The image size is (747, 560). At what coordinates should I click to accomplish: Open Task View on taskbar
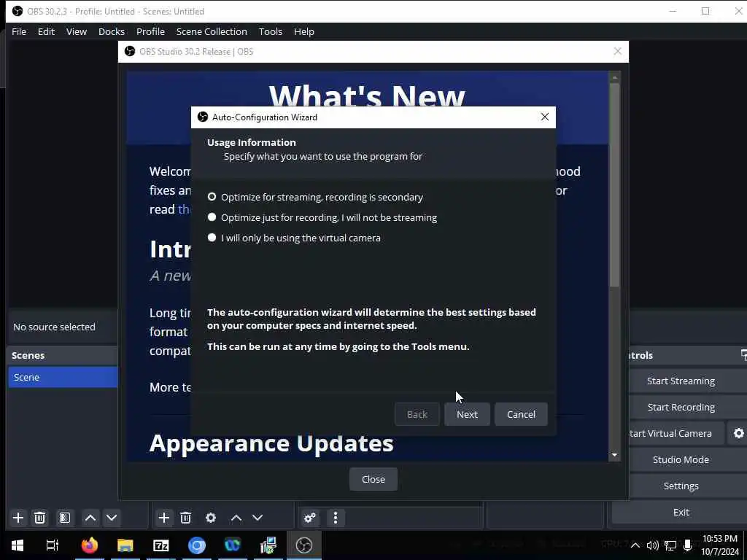(x=52, y=545)
